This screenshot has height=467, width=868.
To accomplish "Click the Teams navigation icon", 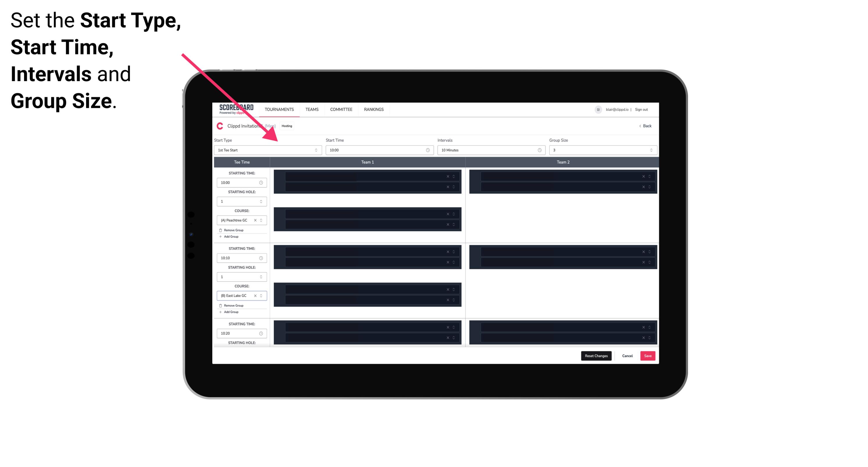I will pos(310,109).
